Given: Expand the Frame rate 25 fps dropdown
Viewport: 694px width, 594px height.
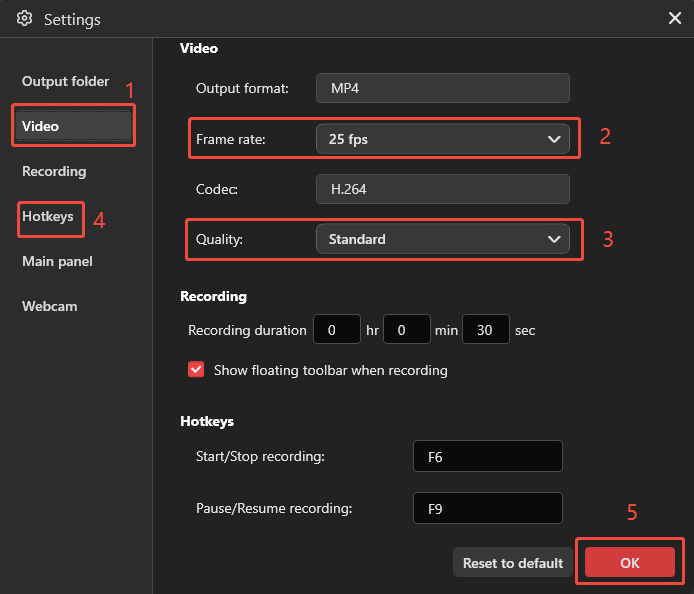Looking at the screenshot, I should point(443,139).
